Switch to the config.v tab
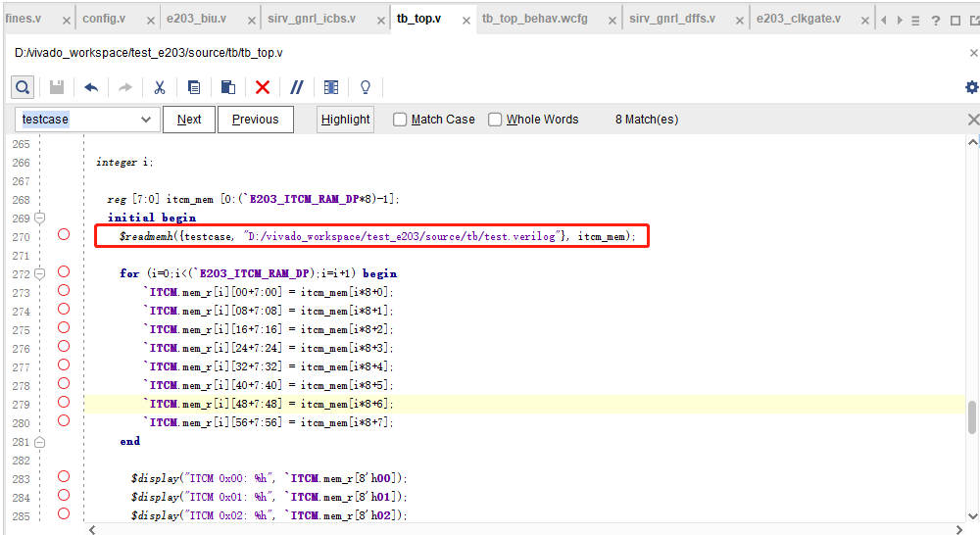 [104, 19]
